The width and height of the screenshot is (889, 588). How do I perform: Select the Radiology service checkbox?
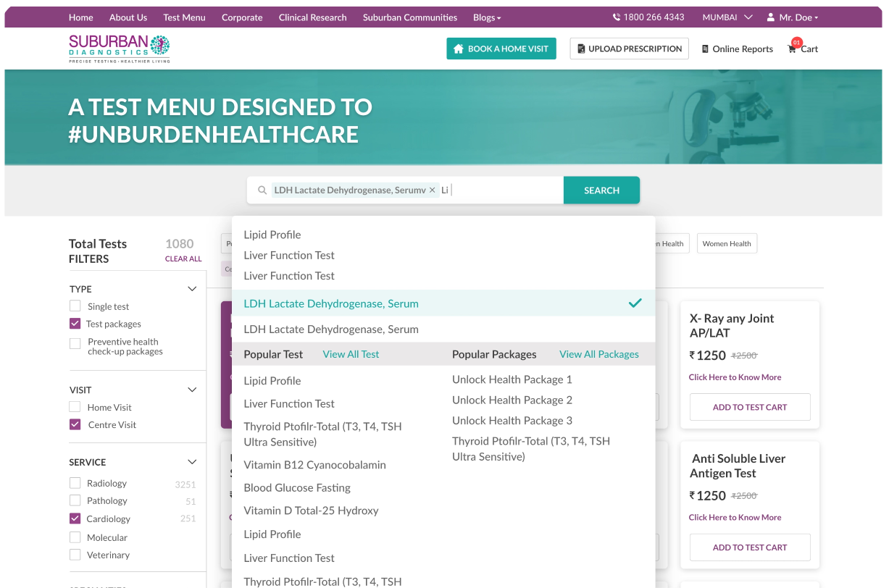(x=75, y=483)
